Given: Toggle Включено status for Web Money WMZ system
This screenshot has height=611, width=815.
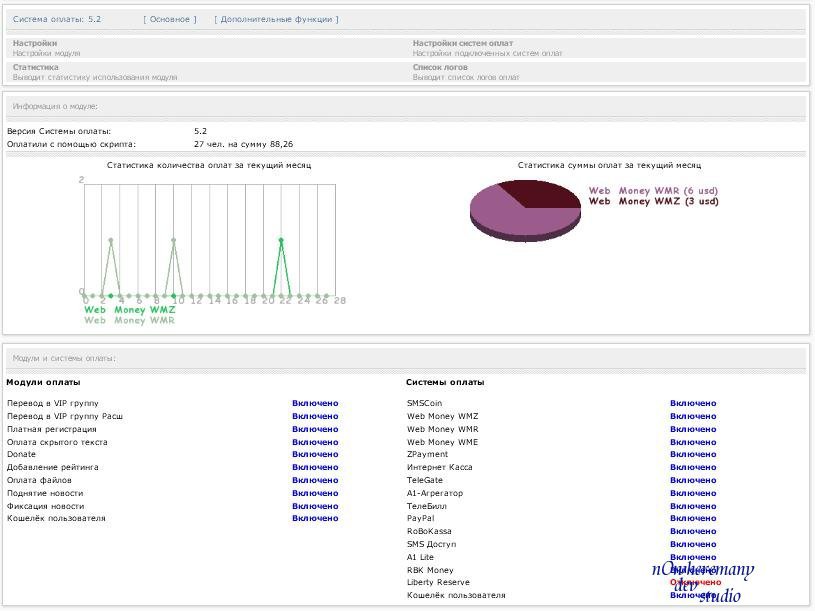Looking at the screenshot, I should coord(693,416).
